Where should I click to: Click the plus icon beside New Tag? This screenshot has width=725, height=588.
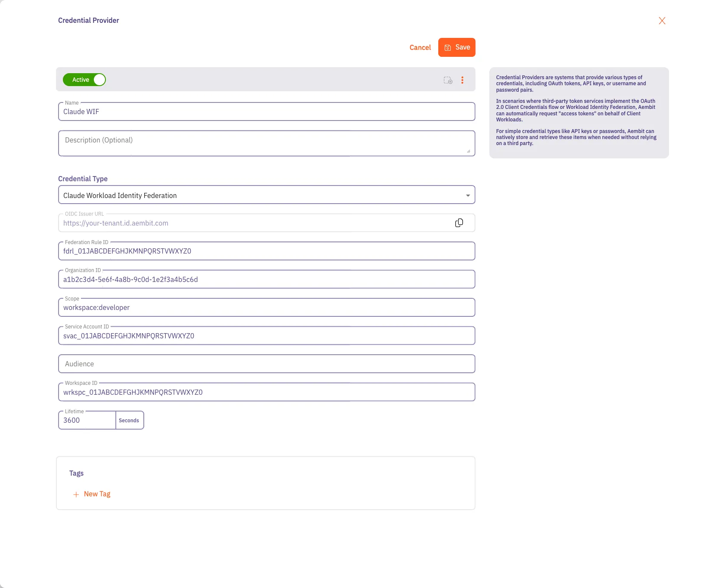(x=76, y=495)
